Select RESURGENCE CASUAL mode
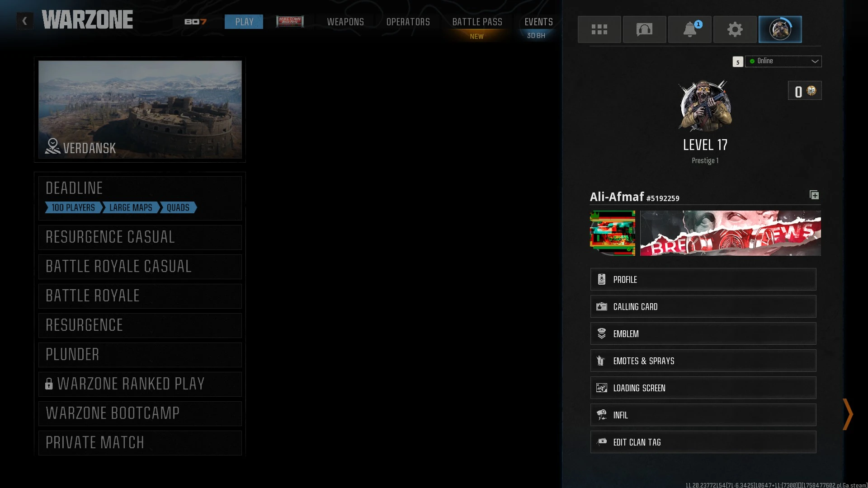This screenshot has width=868, height=488. [x=140, y=237]
